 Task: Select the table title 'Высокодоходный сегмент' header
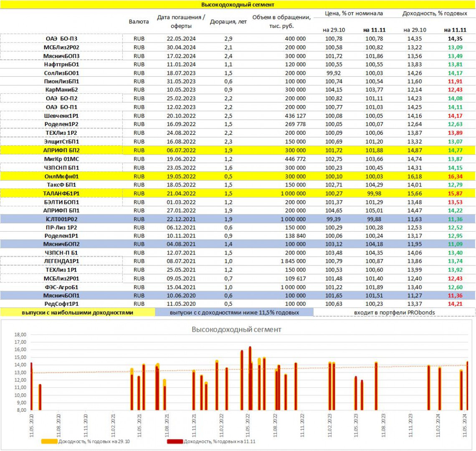238,5
